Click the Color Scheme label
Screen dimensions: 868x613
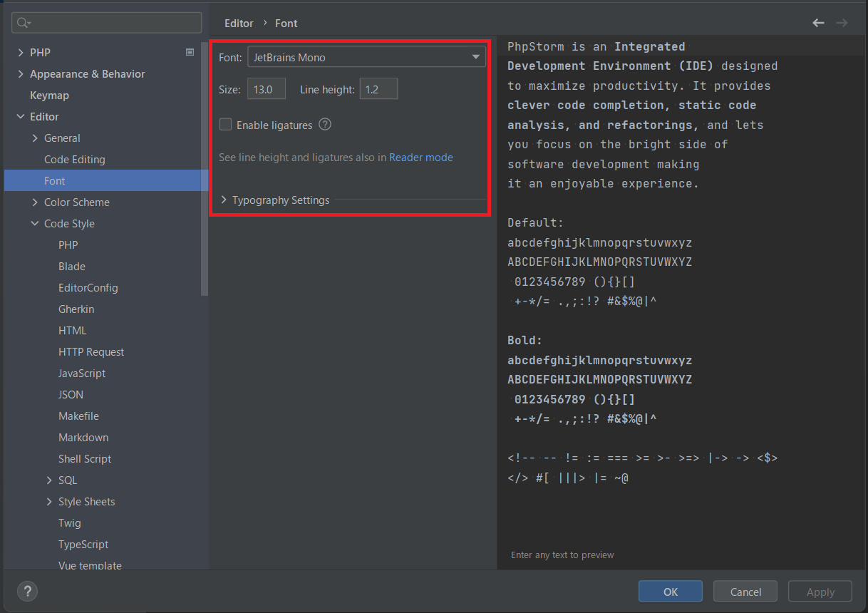coord(77,202)
